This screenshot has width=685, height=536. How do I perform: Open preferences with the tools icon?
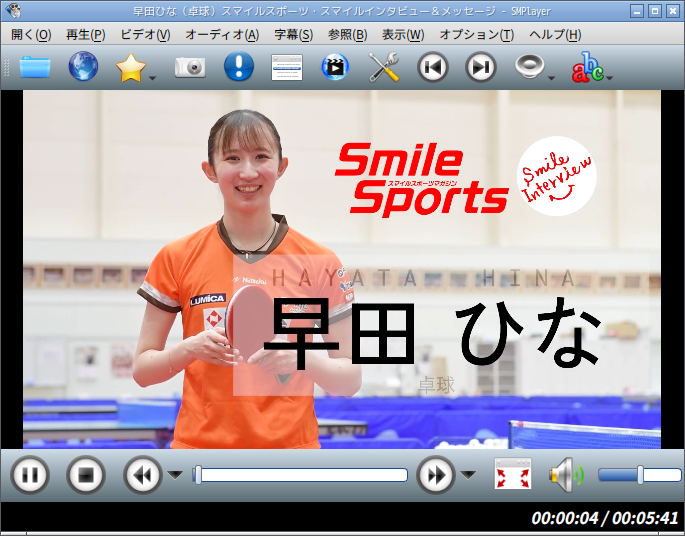click(x=384, y=67)
